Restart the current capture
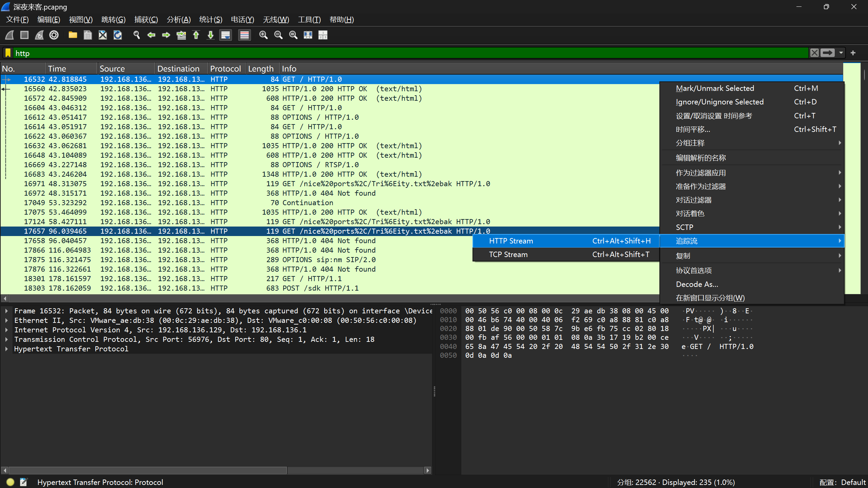The height and width of the screenshot is (488, 868). click(39, 35)
